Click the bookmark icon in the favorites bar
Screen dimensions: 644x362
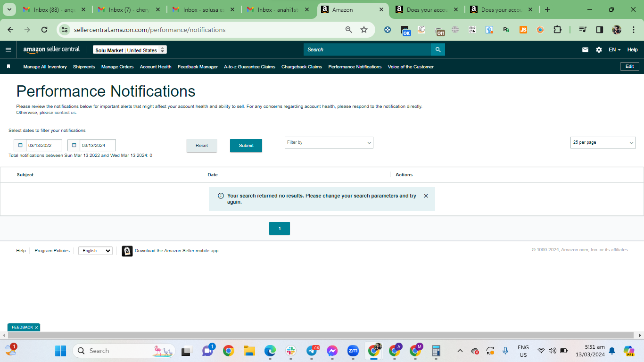(8, 66)
